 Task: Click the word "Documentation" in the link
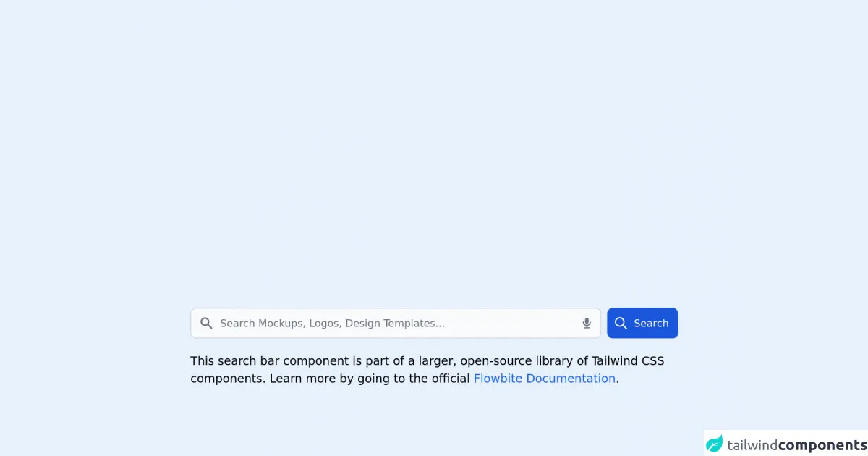tap(571, 379)
